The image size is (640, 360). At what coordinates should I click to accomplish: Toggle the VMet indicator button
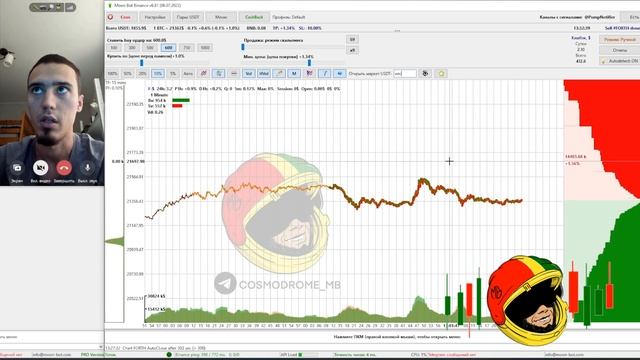click(264, 73)
